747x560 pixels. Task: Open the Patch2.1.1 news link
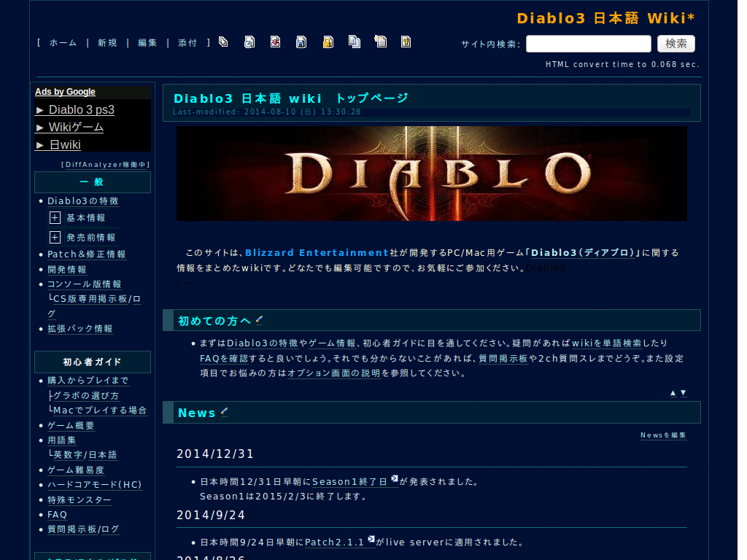coord(334,542)
